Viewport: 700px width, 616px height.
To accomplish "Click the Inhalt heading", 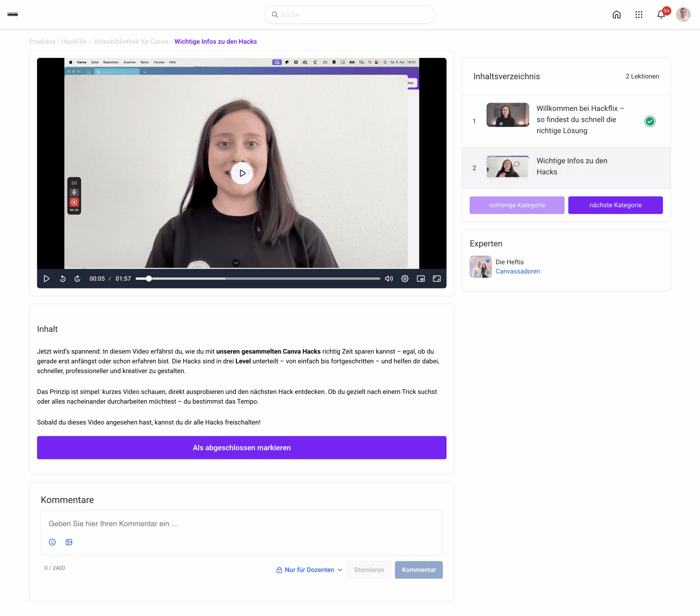I will pyautogui.click(x=47, y=329).
